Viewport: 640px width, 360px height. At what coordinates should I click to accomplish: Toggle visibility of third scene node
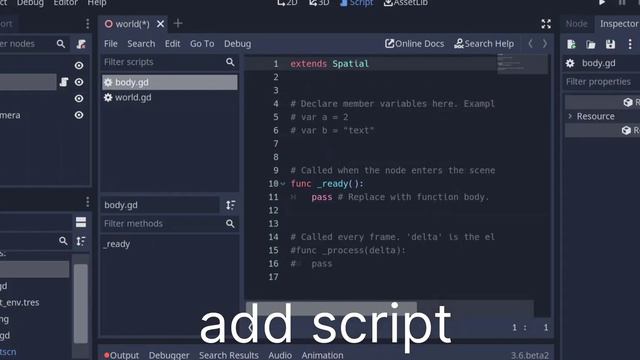coord(79,98)
